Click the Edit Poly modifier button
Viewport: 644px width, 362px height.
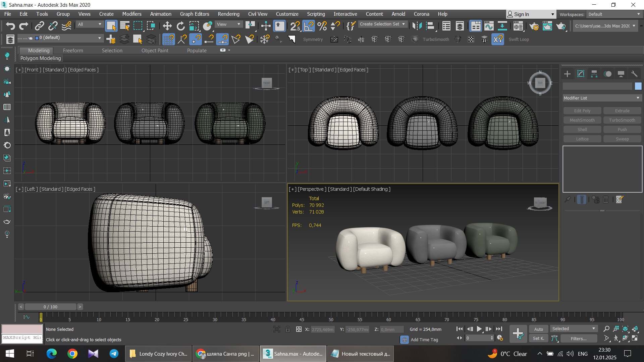(x=582, y=111)
